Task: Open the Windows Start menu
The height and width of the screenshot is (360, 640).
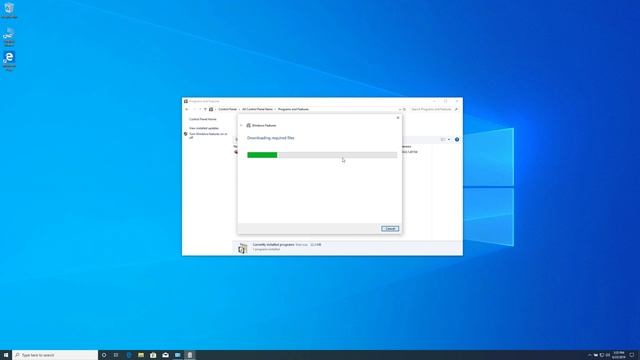Action: tap(6, 355)
